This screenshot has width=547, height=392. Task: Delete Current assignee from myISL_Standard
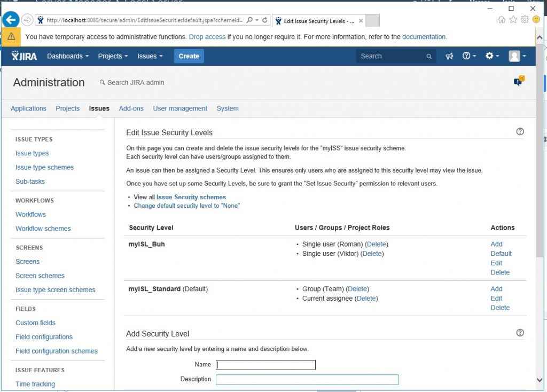point(366,298)
